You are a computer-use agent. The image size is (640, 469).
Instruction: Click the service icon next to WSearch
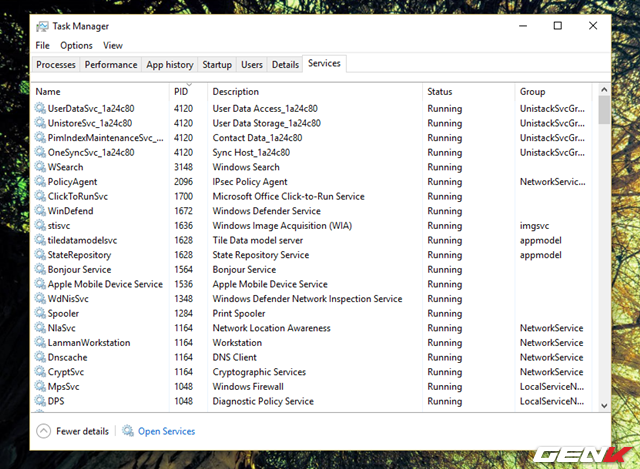(x=40, y=167)
